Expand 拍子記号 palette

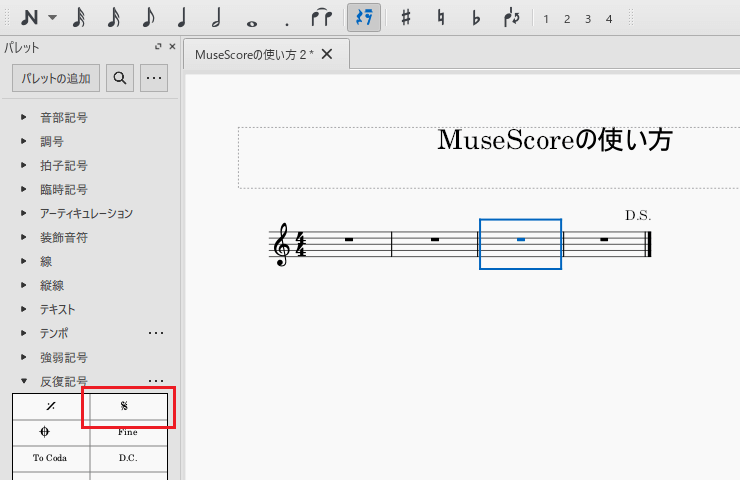tap(24, 165)
